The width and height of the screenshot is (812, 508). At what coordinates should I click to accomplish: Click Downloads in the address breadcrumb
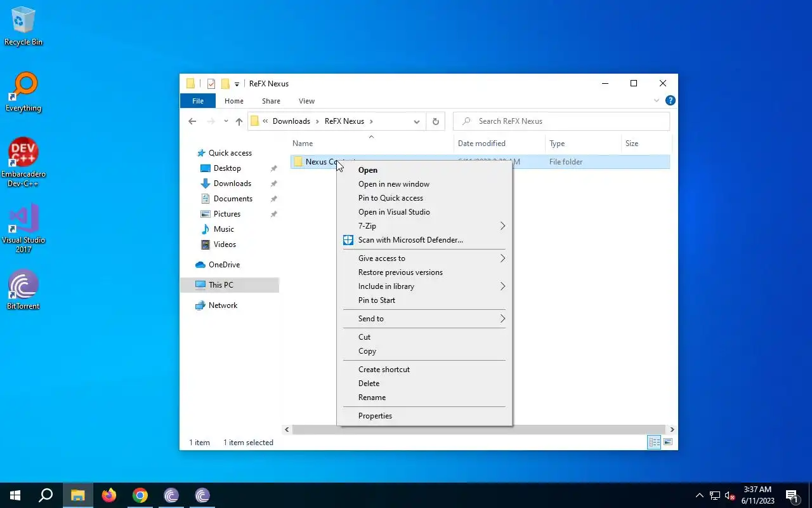(x=291, y=121)
